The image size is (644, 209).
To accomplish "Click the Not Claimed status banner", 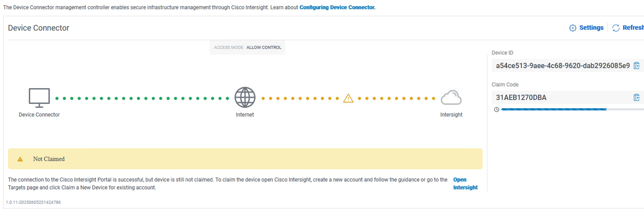I will [245, 159].
